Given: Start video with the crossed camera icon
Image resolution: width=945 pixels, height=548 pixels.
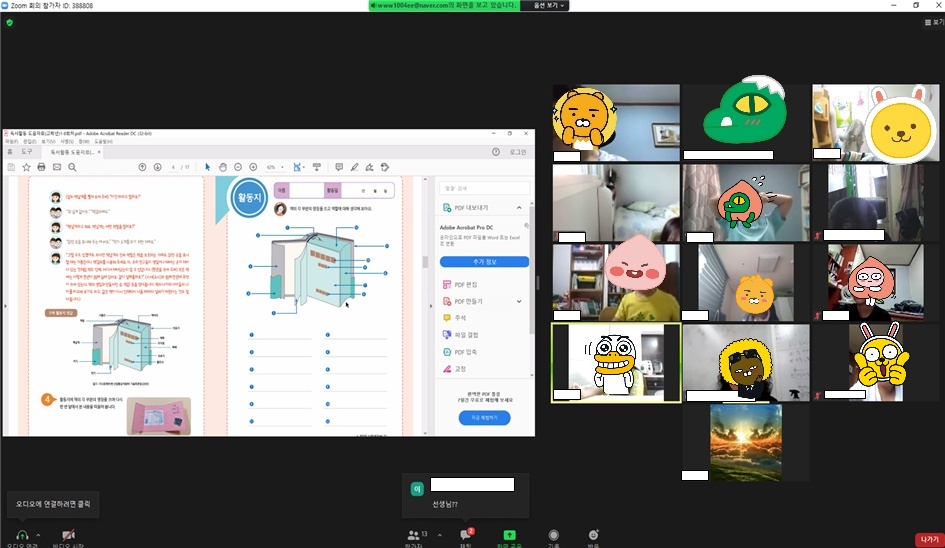Looking at the screenshot, I should 68,535.
